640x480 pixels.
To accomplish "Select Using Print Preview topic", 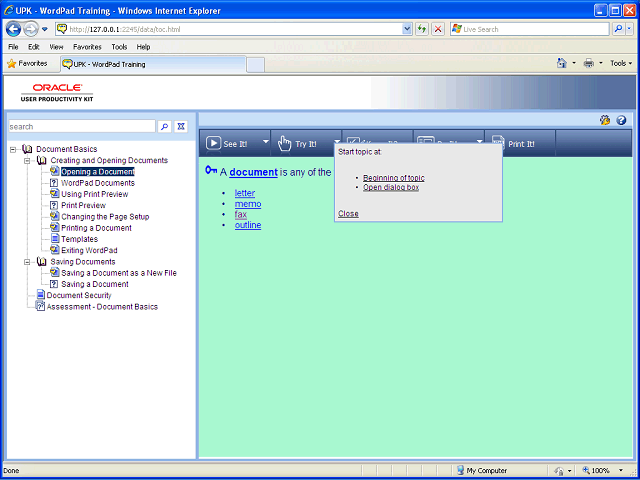I will (95, 194).
